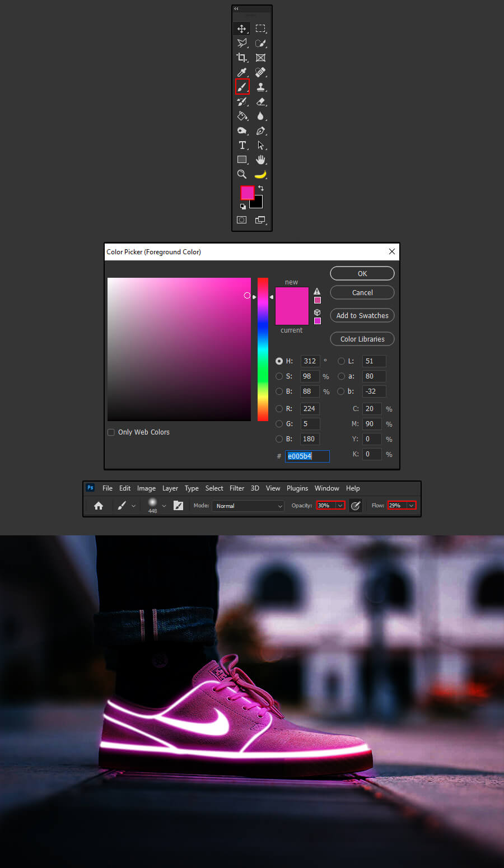Open Color Libraries
Screen dimensions: 504x868
[x=362, y=339]
